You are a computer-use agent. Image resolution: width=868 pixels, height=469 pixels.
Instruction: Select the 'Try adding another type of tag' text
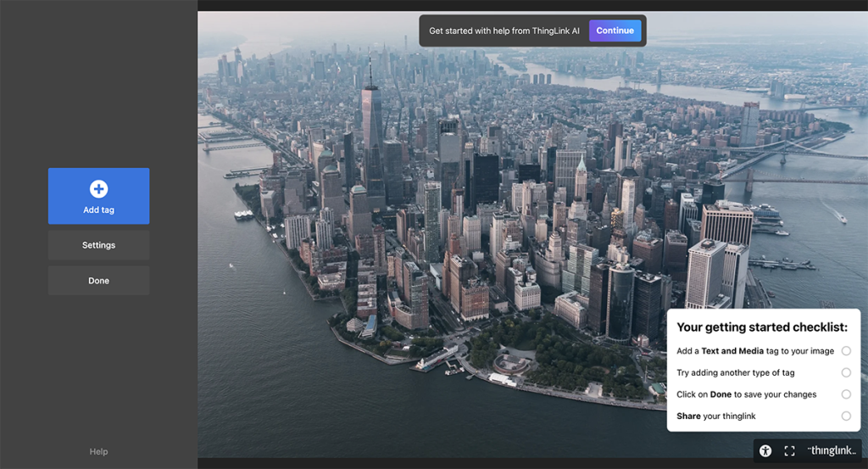[735, 372]
